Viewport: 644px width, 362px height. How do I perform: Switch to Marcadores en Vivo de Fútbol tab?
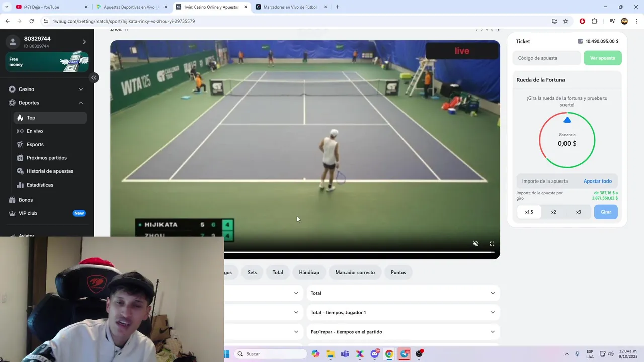point(292,7)
